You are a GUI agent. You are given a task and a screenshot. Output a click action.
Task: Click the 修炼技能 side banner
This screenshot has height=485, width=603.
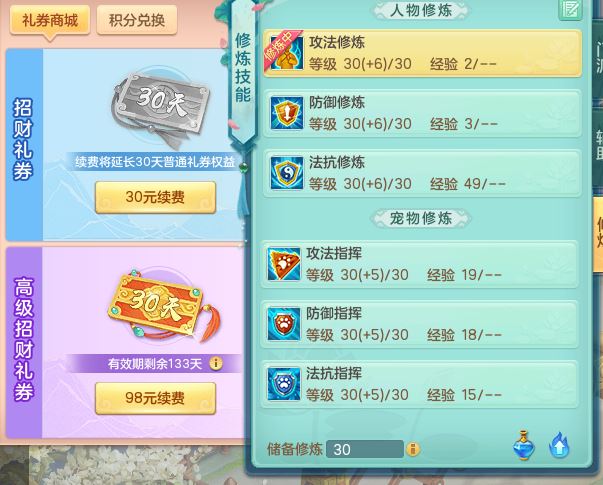pyautogui.click(x=243, y=71)
